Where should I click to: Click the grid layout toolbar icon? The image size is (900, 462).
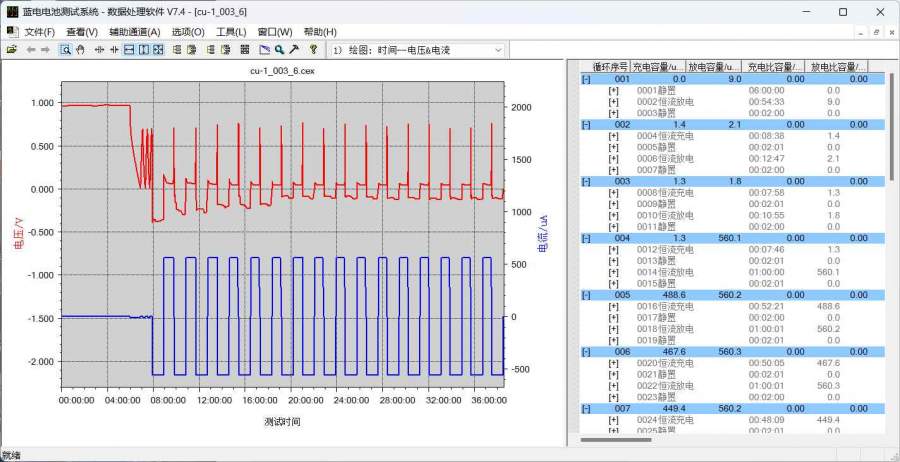pyautogui.click(x=242, y=49)
